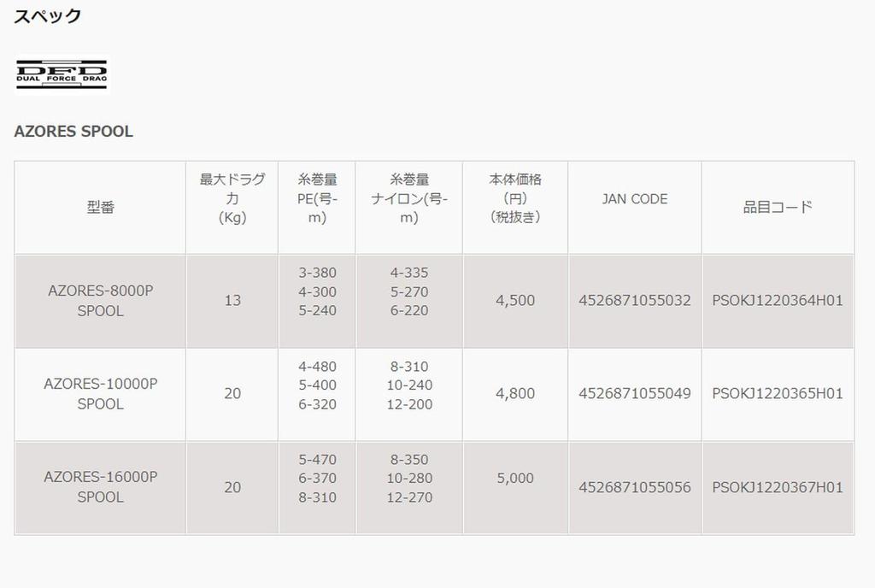
Task: Click the 品目コード column header
Action: pos(778,207)
